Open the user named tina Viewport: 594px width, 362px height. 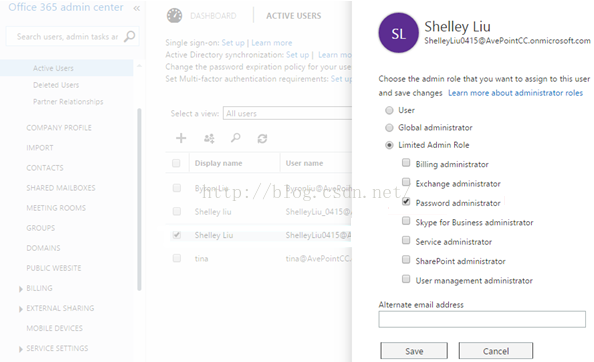pyautogui.click(x=201, y=259)
